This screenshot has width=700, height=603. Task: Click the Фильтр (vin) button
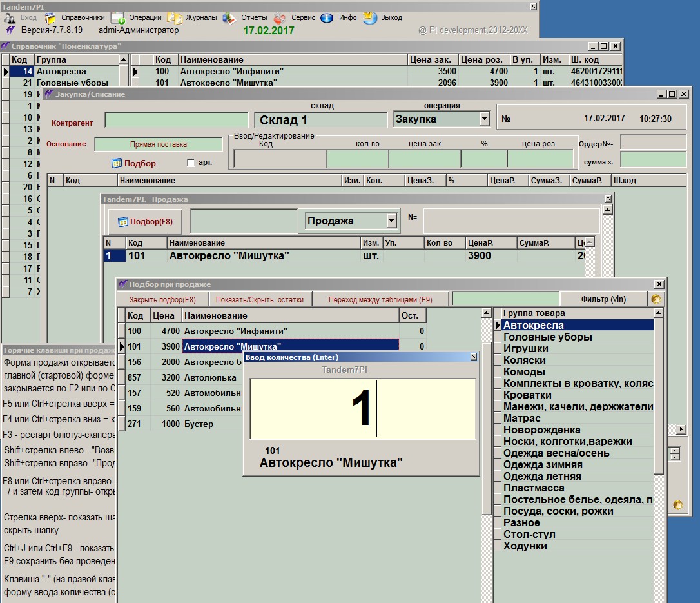(603, 299)
